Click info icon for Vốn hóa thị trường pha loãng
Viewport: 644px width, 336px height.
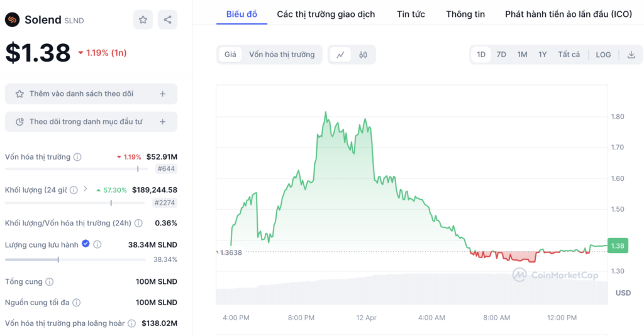click(131, 323)
